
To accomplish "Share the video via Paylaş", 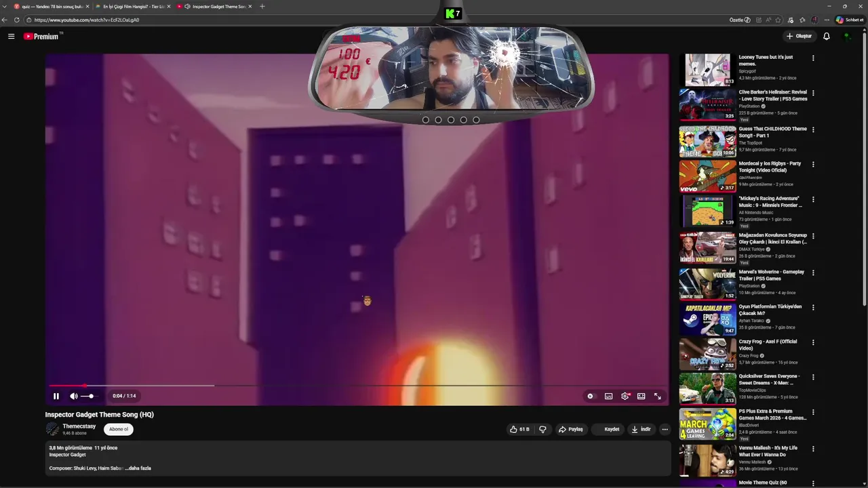I will click(x=570, y=429).
